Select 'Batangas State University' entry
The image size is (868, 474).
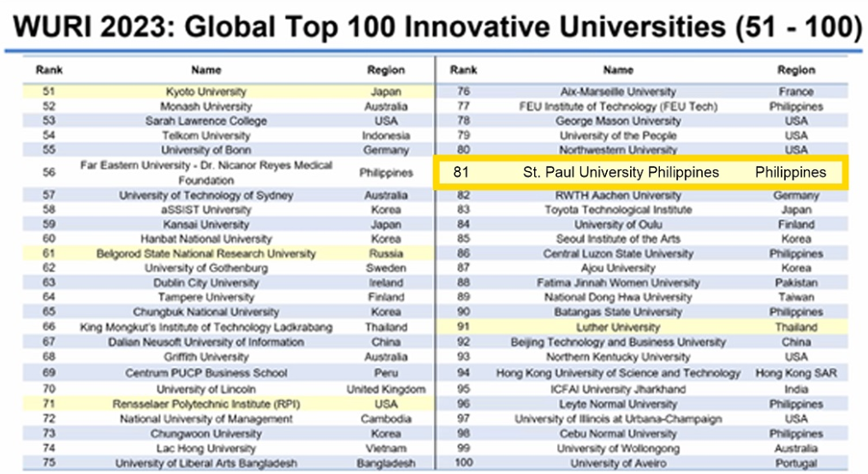point(618,312)
